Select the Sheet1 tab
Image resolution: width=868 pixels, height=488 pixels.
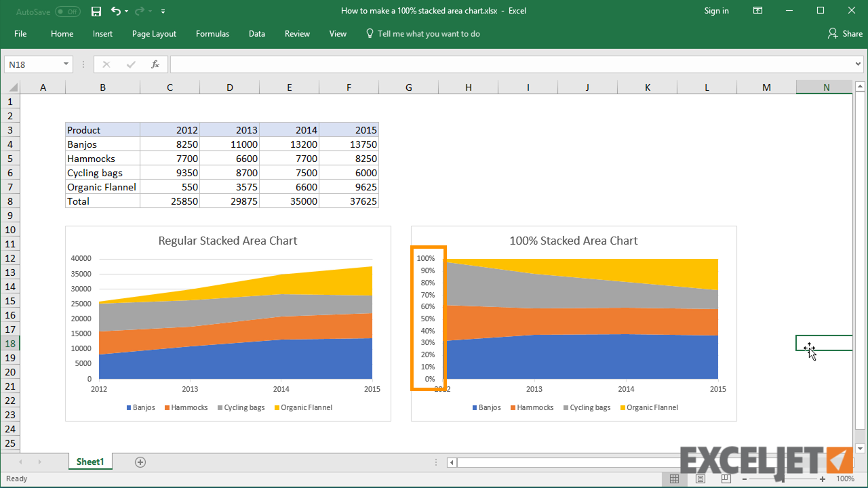tap(90, 462)
